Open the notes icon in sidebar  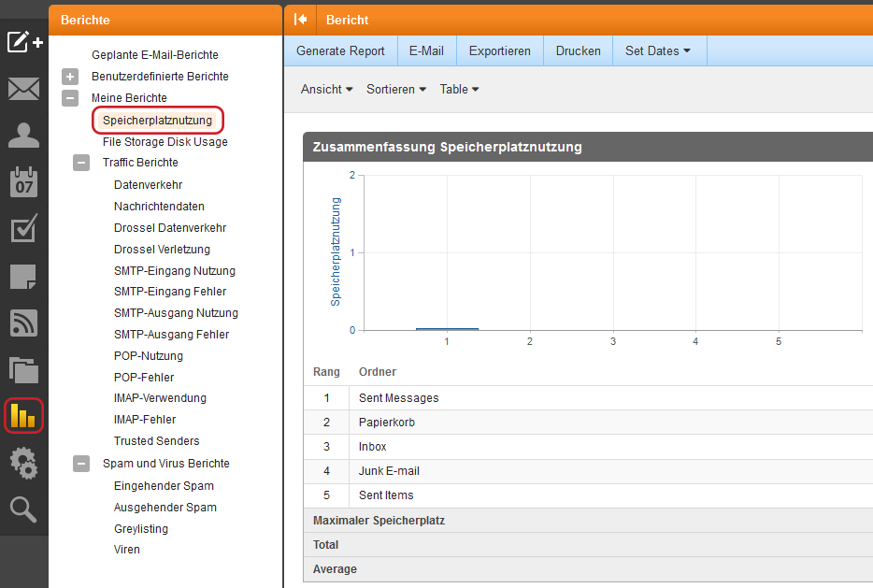click(23, 276)
